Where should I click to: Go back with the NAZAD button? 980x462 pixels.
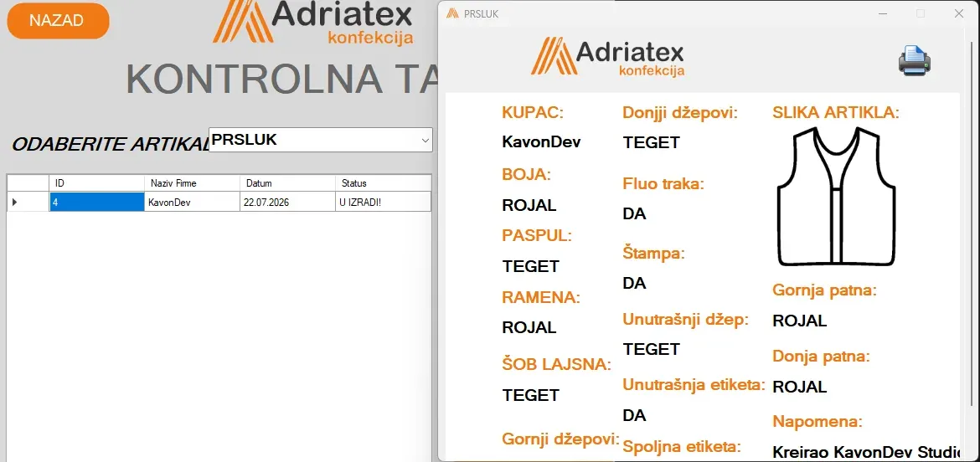[x=58, y=21]
